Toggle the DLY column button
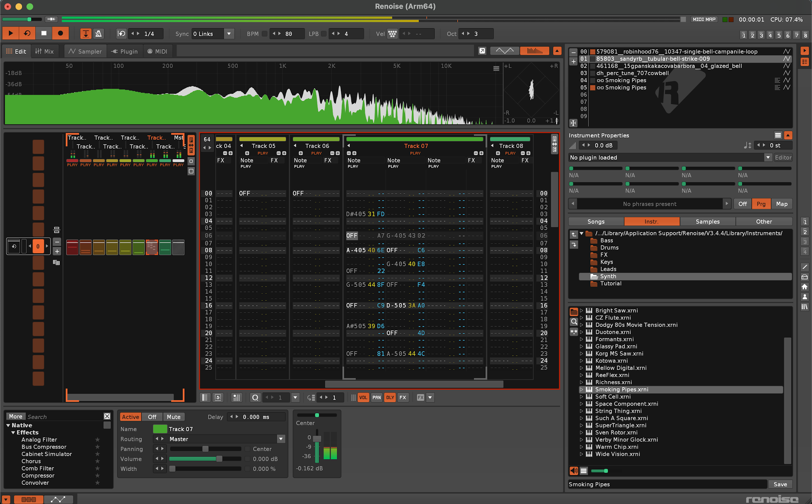The width and height of the screenshot is (812, 504). (390, 397)
